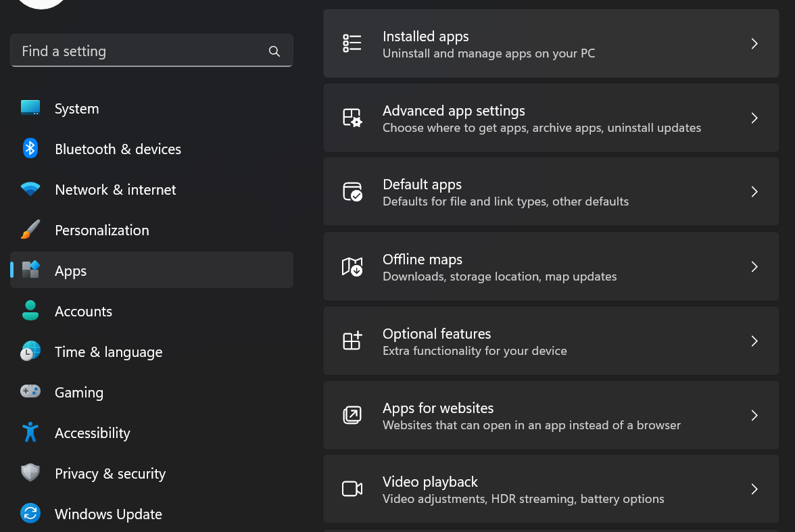This screenshot has height=532, width=795.
Task: Go to Time & language section
Action: 108,352
